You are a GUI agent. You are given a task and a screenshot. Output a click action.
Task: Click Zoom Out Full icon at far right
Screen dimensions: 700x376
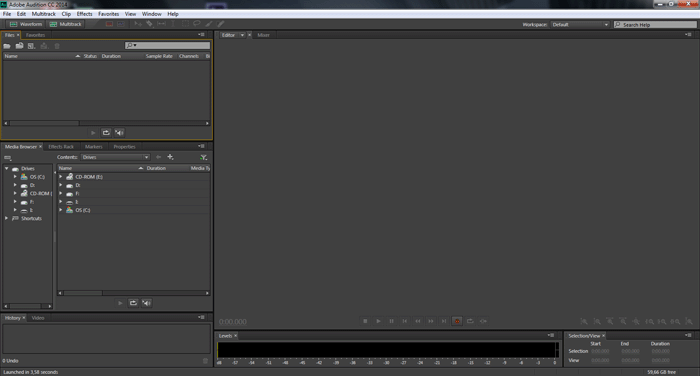(x=689, y=322)
